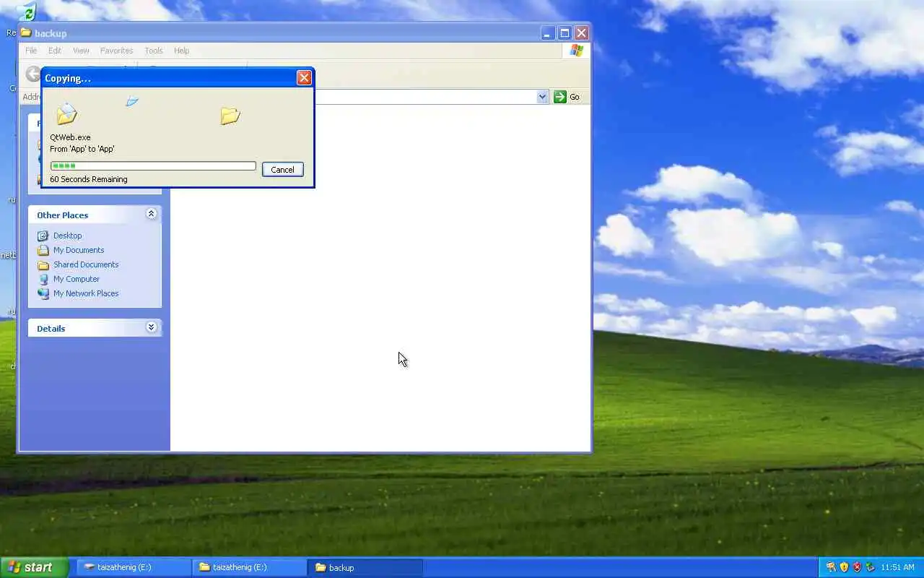Click the My Computer icon in sidebar
The width and height of the screenshot is (924, 578).
point(43,279)
